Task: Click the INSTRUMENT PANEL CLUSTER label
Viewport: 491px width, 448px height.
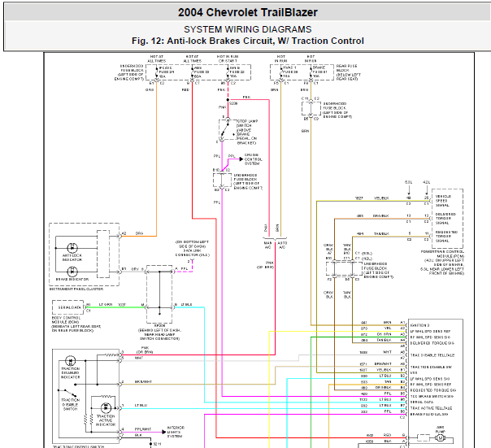Action: 76,289
